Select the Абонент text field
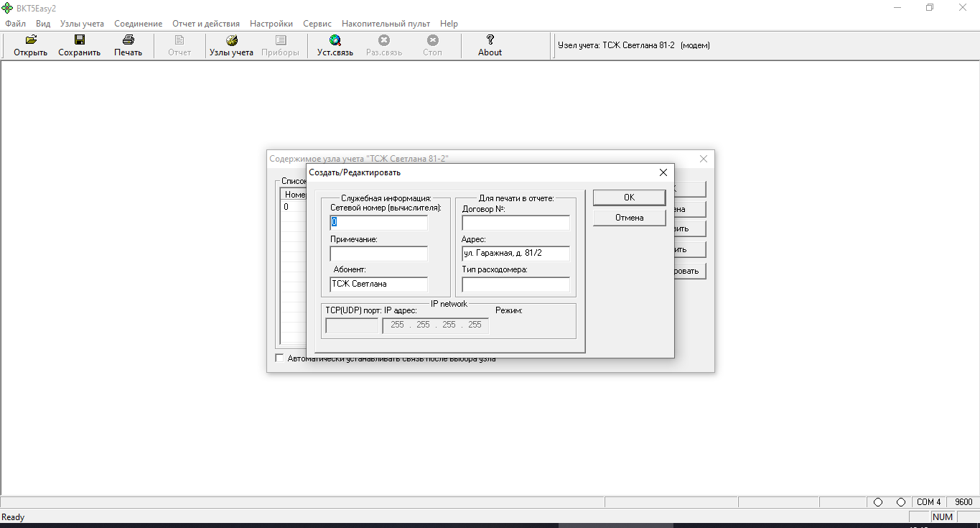Viewport: 980px width, 528px height. click(x=378, y=284)
